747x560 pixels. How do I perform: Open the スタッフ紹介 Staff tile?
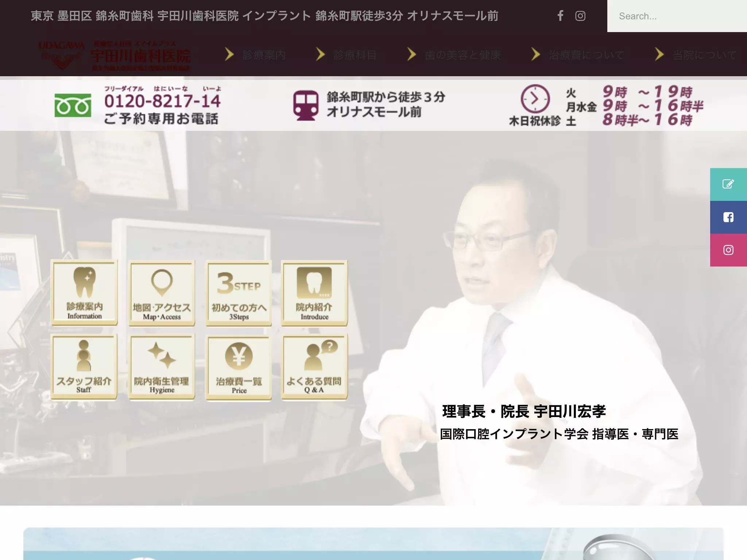[x=84, y=367]
